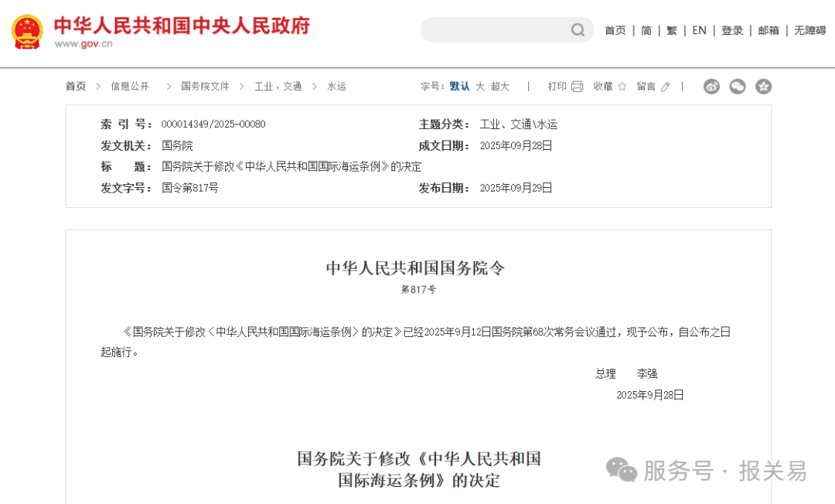Open 信息公开 in the breadcrumb
The width and height of the screenshot is (835, 504).
130,87
